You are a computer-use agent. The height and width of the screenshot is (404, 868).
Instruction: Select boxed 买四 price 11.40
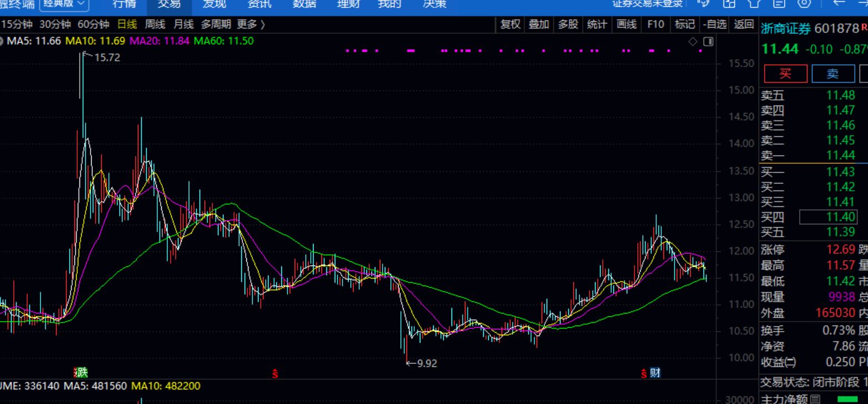(829, 217)
